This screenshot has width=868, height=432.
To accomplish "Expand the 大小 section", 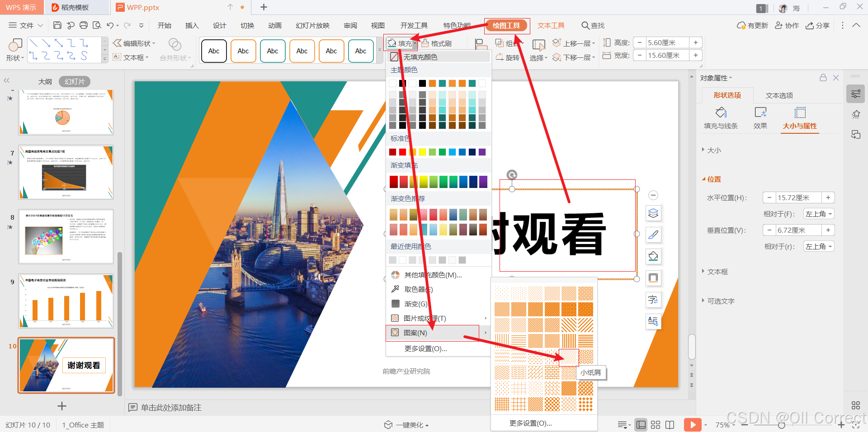I will [x=712, y=150].
